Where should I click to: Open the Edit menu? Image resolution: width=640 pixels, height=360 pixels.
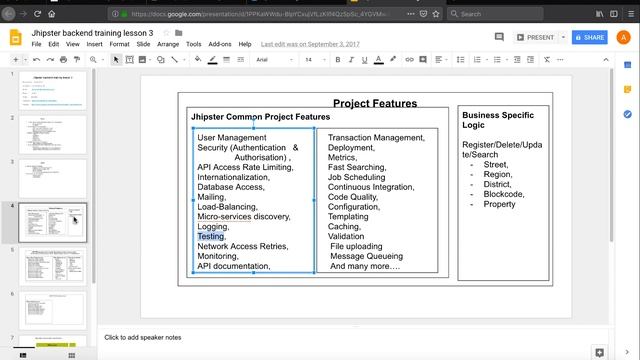(x=53, y=44)
